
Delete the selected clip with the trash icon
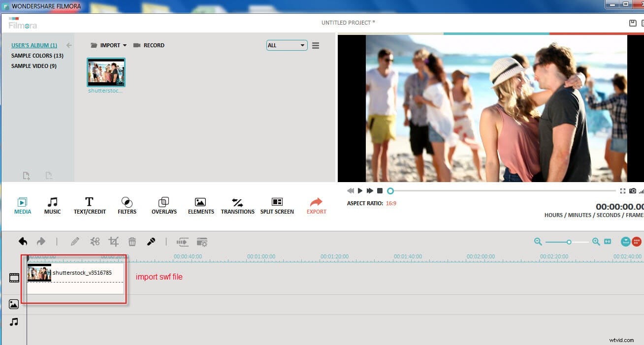[132, 241]
